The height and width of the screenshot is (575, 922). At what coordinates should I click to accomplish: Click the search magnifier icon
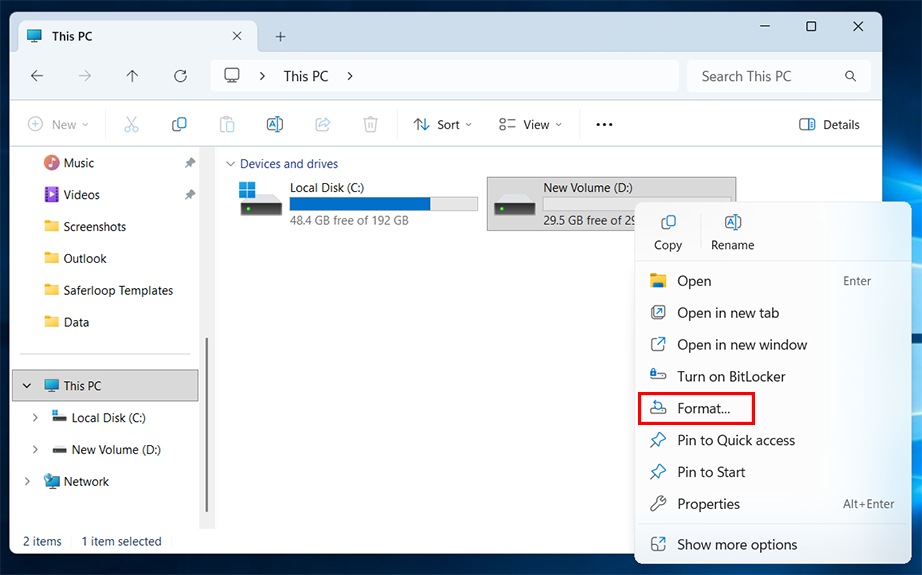[850, 76]
